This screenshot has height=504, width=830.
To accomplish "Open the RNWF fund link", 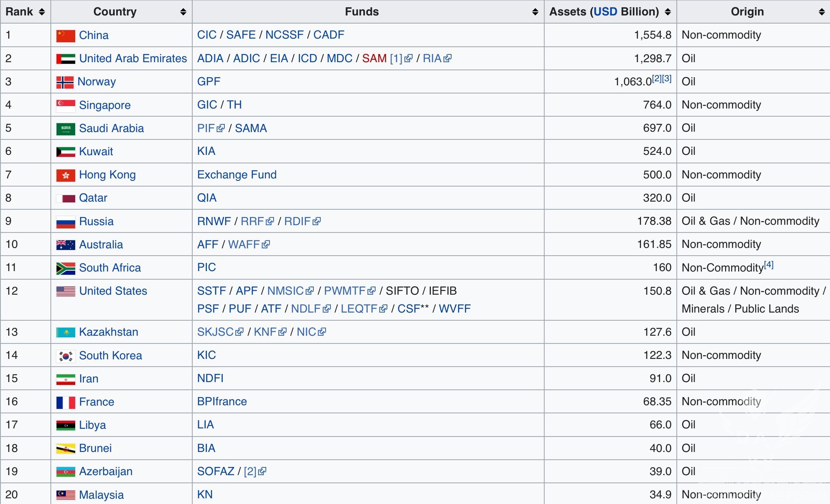I will point(214,222).
